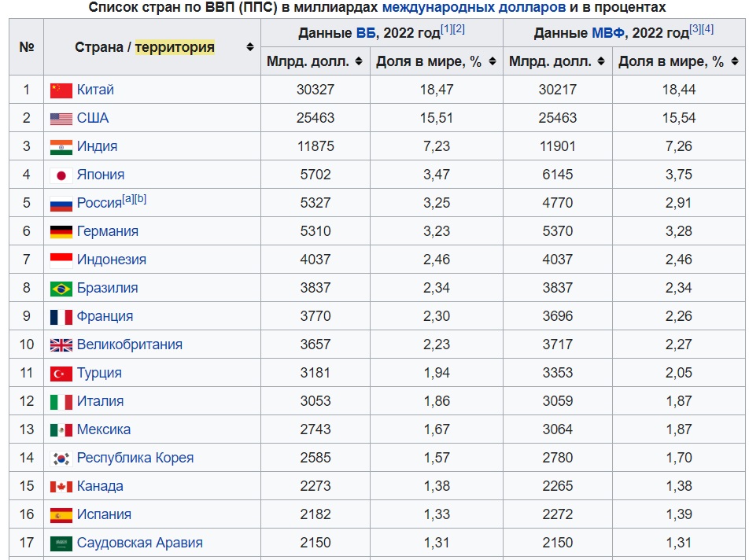Open the Канада country link
Screen dimensions: 749x560
(100, 486)
